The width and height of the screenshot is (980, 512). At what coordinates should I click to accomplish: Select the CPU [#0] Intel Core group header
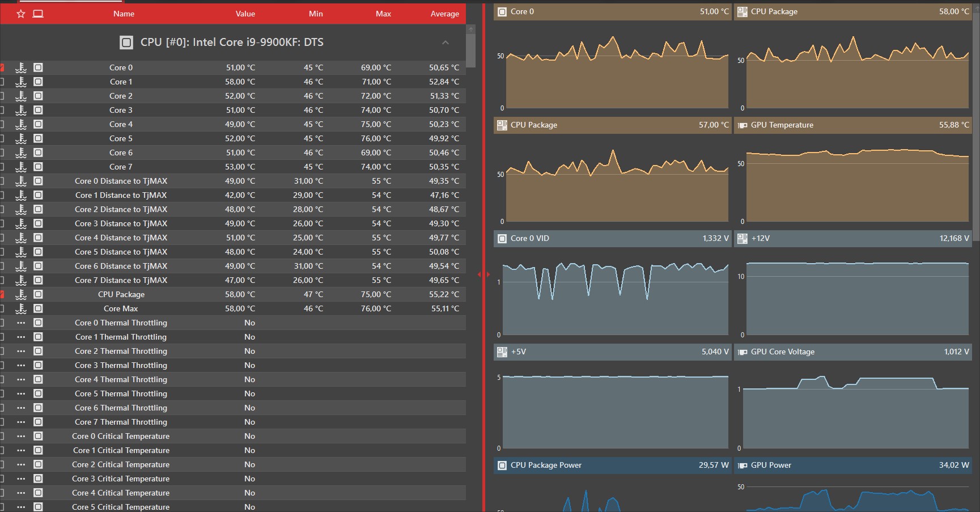(x=233, y=43)
